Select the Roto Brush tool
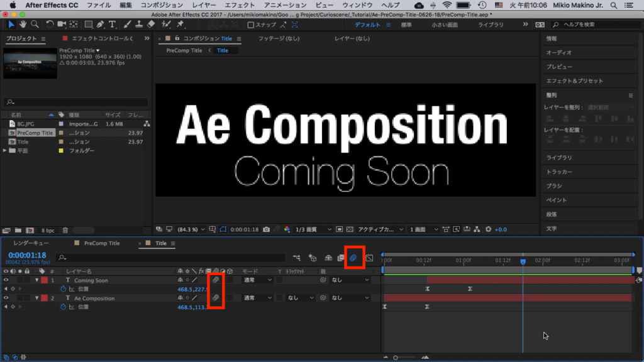This screenshot has height=362, width=644. pyautogui.click(x=166, y=25)
